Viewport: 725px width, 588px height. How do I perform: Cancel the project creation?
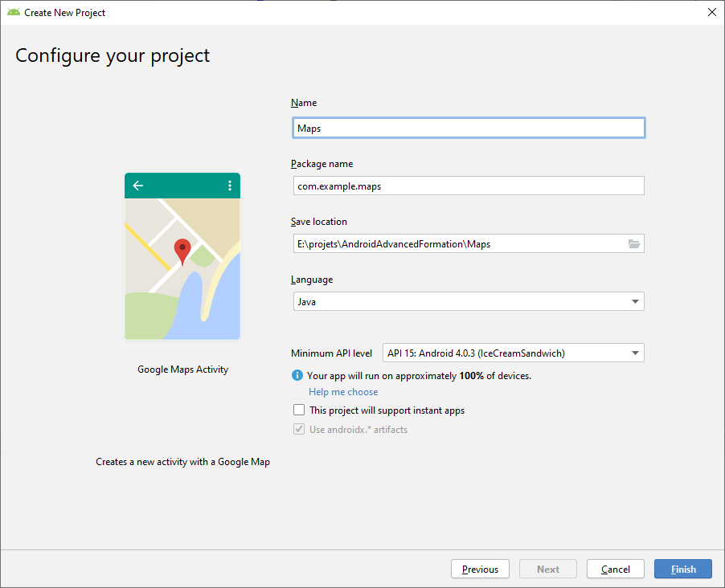(x=615, y=569)
